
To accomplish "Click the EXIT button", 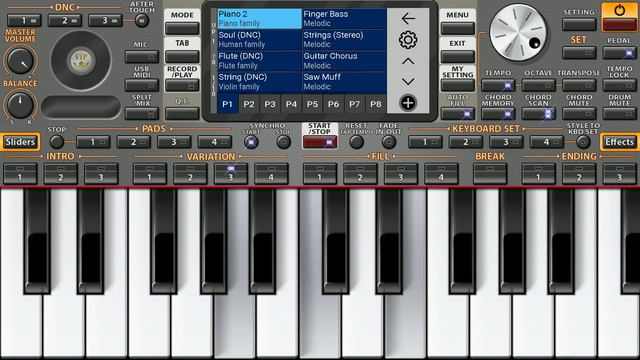I will [x=458, y=56].
